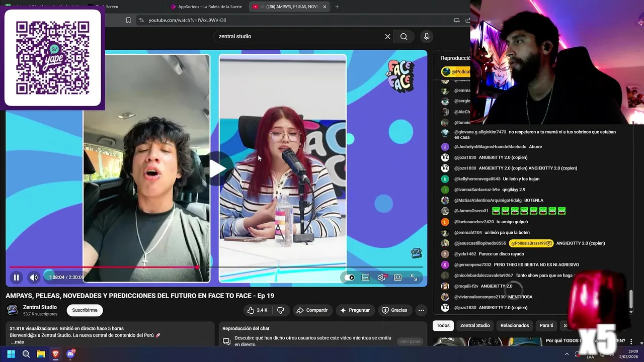Image resolution: width=644 pixels, height=362 pixels.
Task: Open the Zentral Studio channel name link
Action: coord(40,307)
